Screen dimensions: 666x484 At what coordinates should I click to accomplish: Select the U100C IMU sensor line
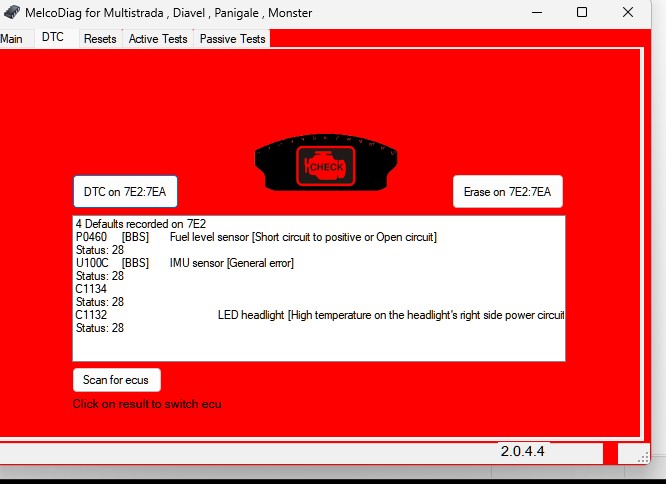coord(185,263)
